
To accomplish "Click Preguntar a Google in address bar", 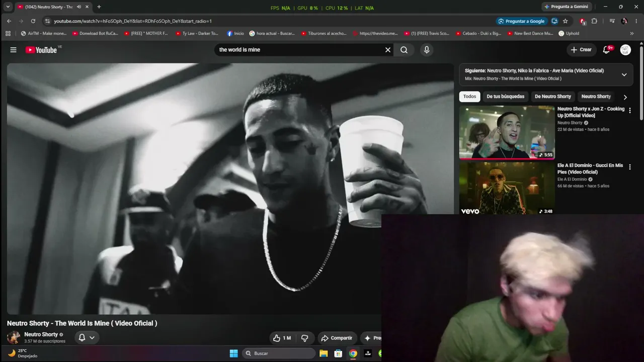I will [x=521, y=21].
